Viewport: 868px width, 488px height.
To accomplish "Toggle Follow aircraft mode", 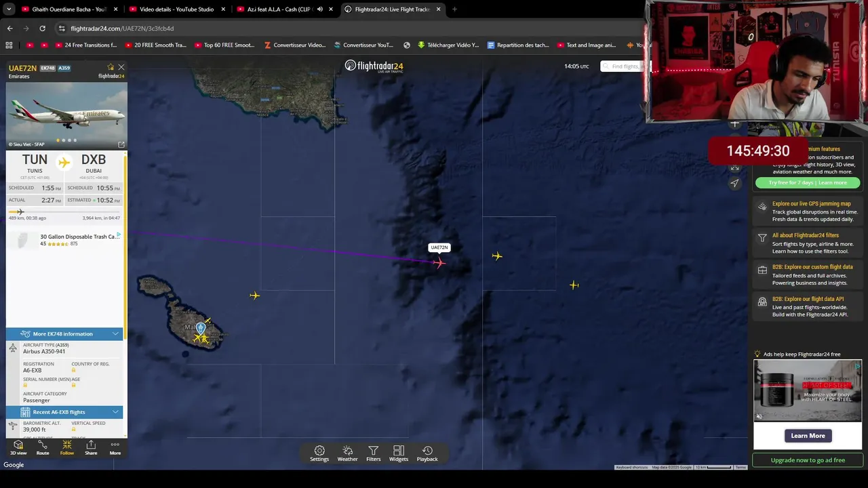I will click(67, 447).
